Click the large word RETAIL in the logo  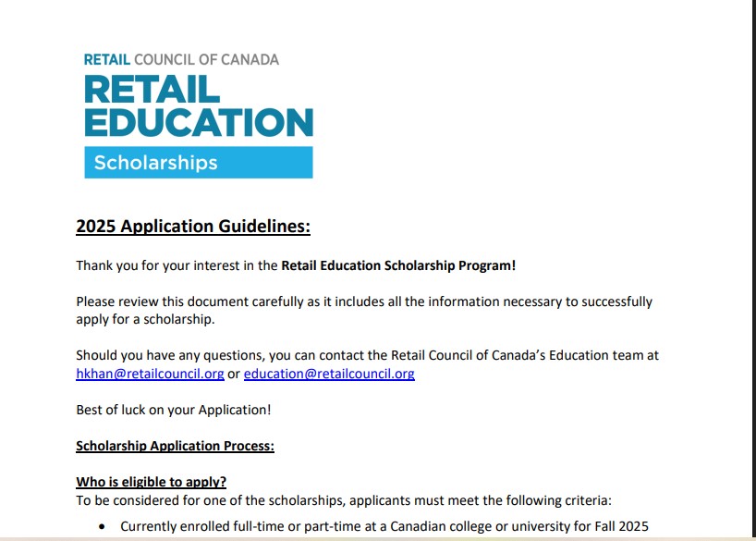[x=152, y=90]
